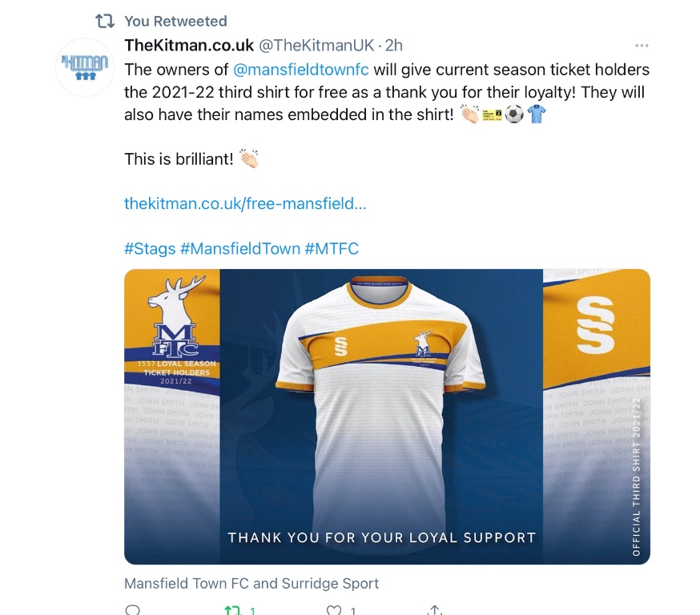Screen dimensions: 700x615
Task: Open the #MTFC hashtag
Action: pos(332,248)
